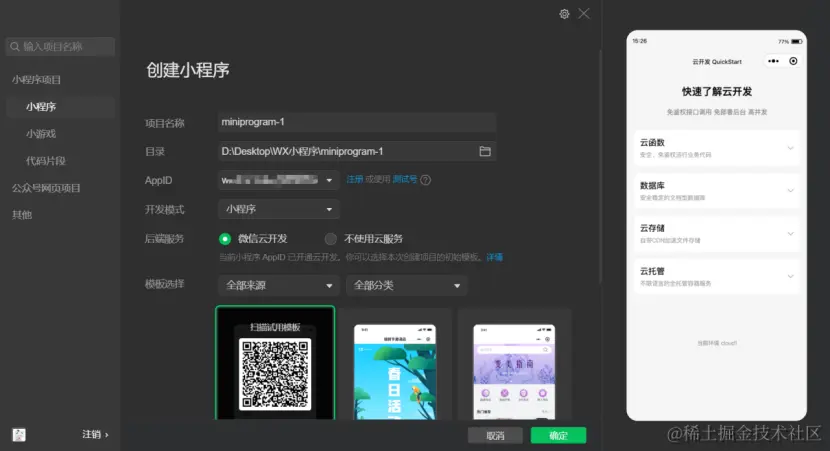Open the 详情 link under backend service

[495, 258]
